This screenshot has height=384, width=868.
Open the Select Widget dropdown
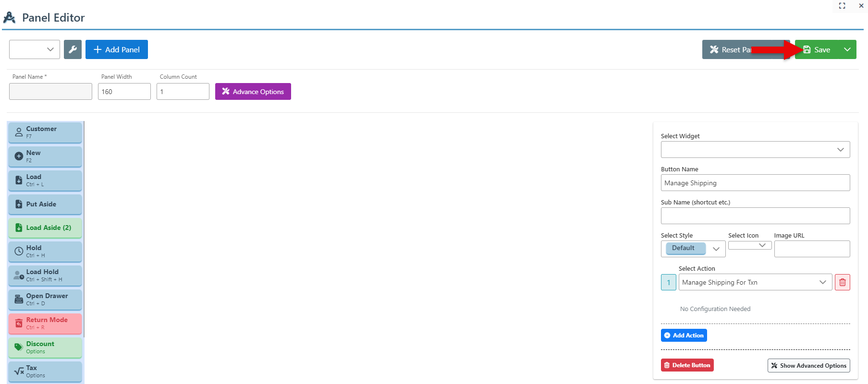(755, 149)
